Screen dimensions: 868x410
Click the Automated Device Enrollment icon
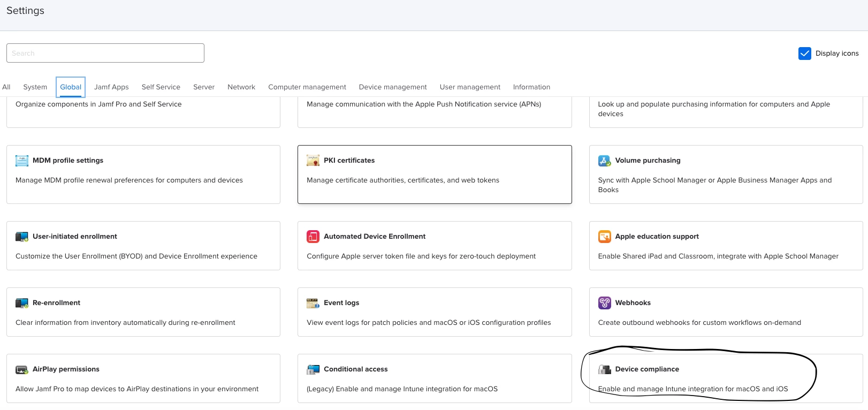click(313, 237)
